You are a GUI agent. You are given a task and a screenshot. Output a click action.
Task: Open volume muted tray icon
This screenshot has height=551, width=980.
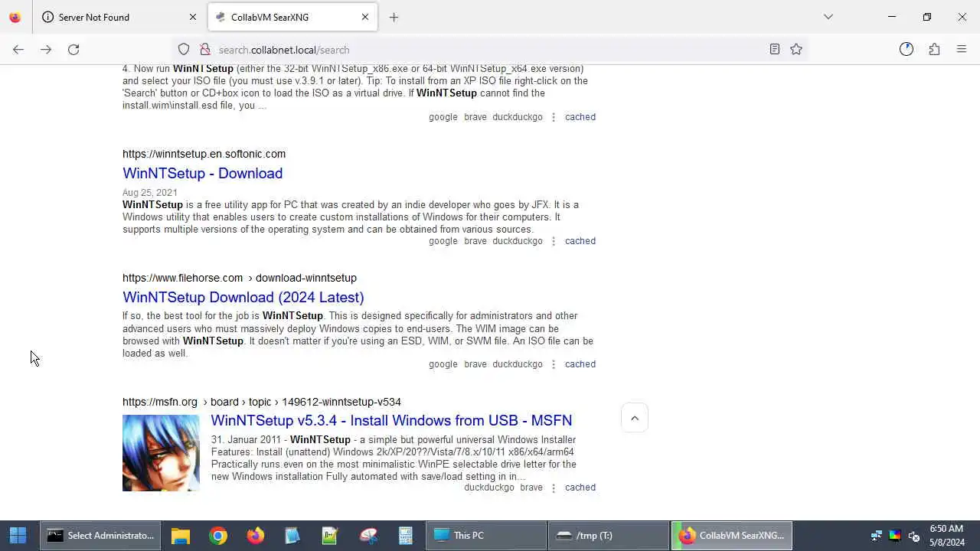[x=913, y=536]
